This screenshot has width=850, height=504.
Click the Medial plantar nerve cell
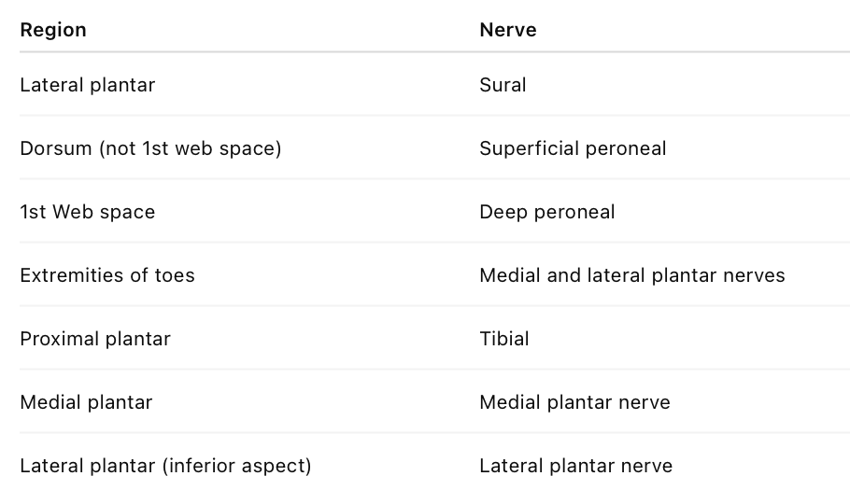tap(574, 402)
